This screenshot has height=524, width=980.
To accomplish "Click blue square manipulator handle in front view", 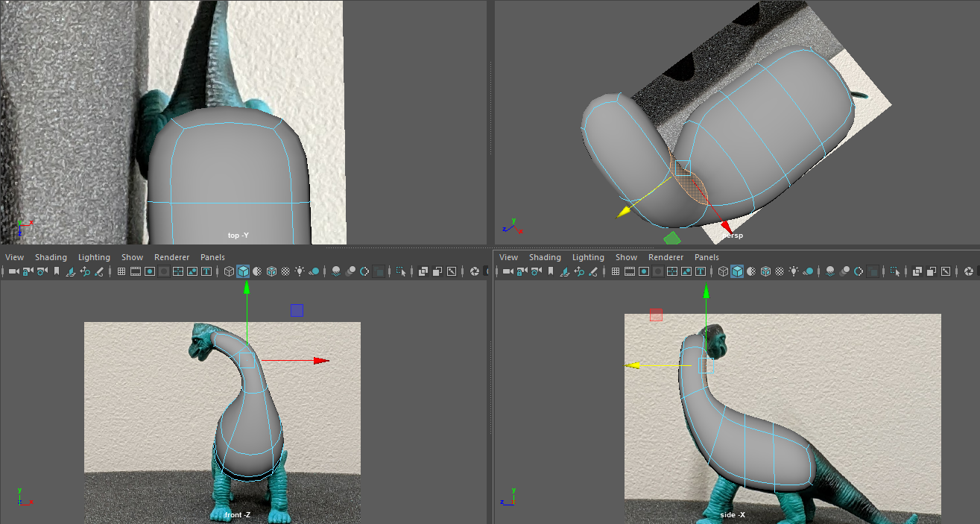I will [297, 311].
